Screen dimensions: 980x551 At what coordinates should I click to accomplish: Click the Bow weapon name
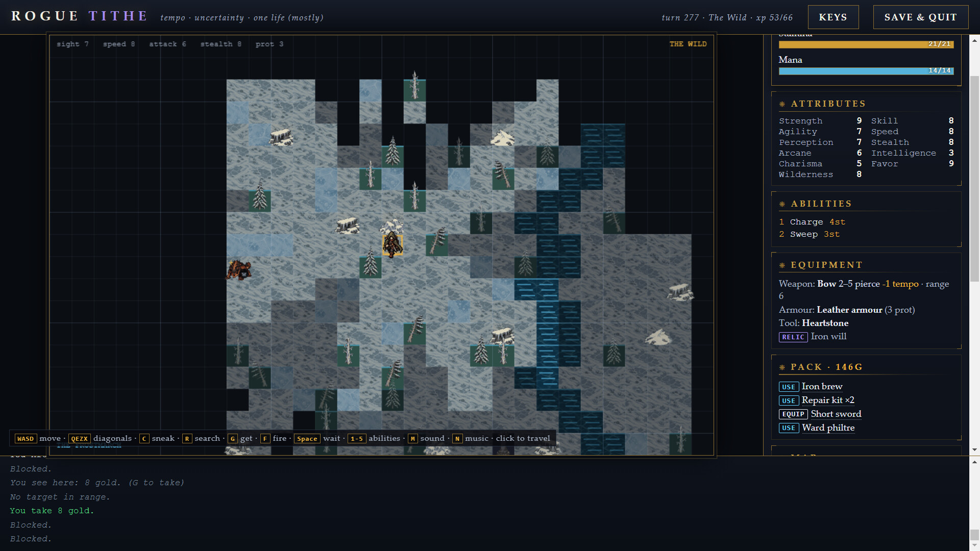(x=826, y=284)
